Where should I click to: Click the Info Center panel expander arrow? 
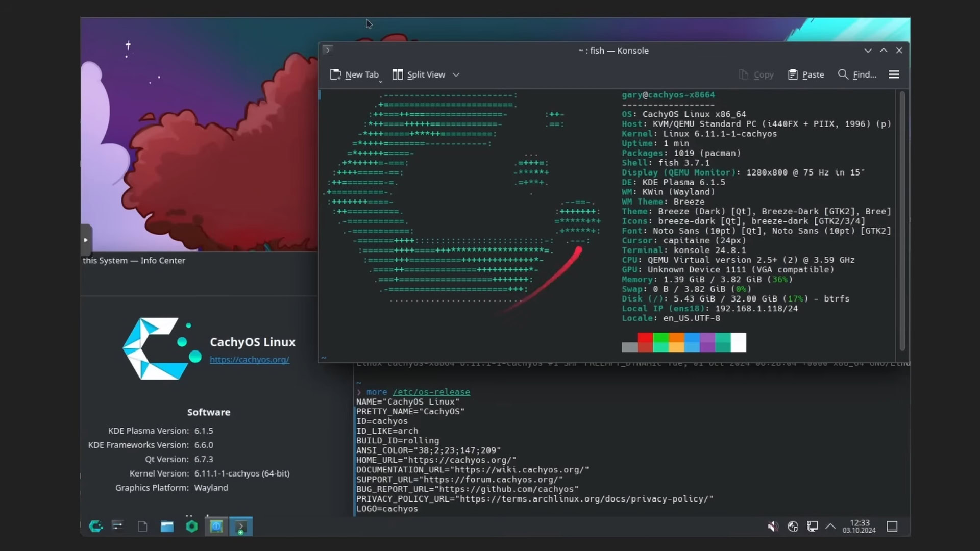[85, 239]
